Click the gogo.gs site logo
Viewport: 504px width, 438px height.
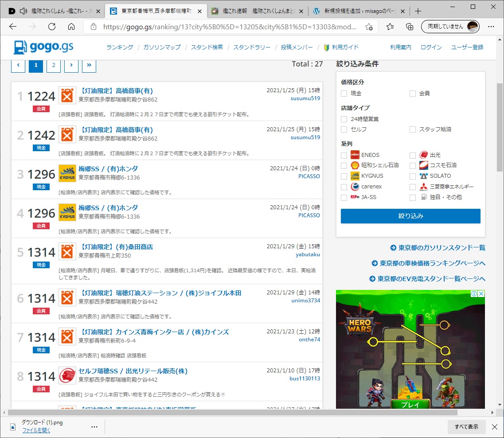point(43,47)
